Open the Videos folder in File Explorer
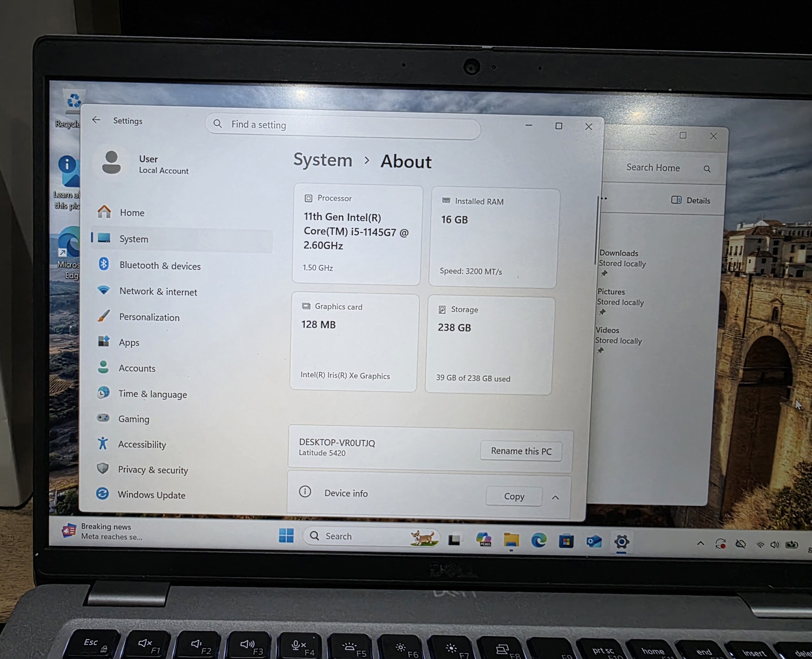 tap(619, 336)
